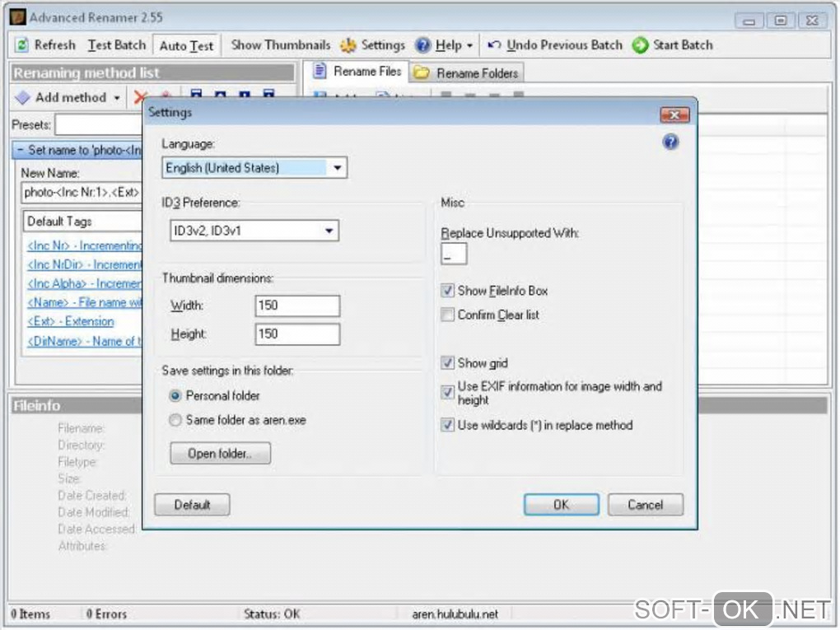Select the Personal folder radio button

tap(175, 396)
